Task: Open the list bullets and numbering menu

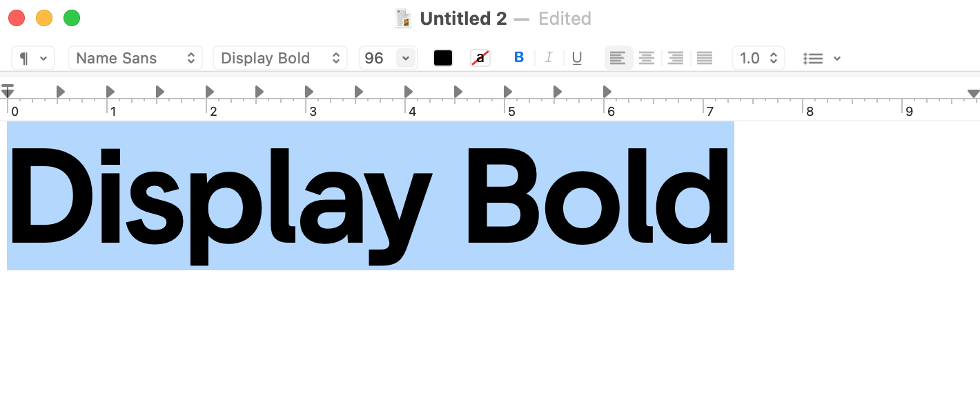Action: pyautogui.click(x=822, y=58)
